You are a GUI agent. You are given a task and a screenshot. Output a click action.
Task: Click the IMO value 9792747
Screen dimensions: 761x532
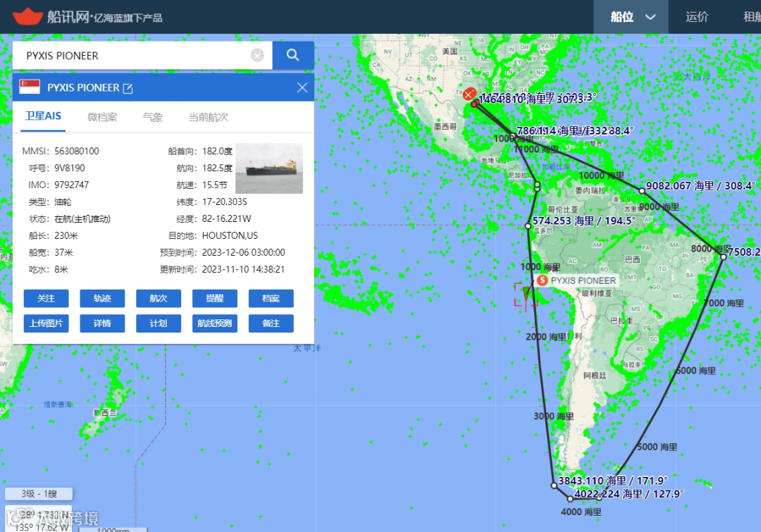coord(72,185)
